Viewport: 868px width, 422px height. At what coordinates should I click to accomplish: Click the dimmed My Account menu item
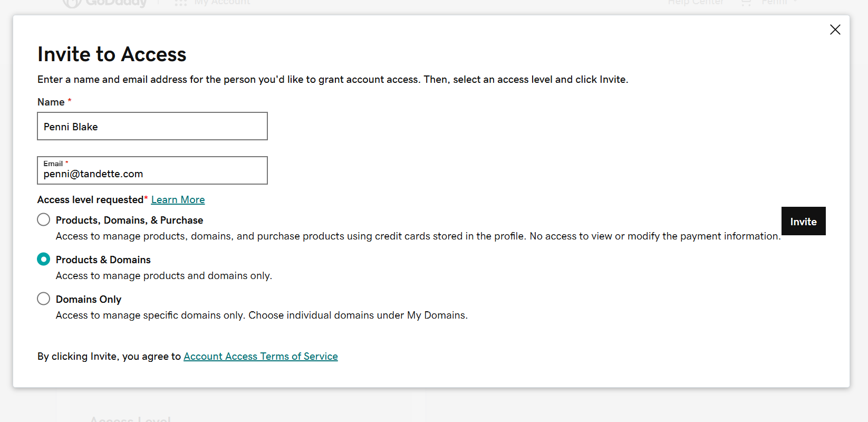click(x=222, y=3)
